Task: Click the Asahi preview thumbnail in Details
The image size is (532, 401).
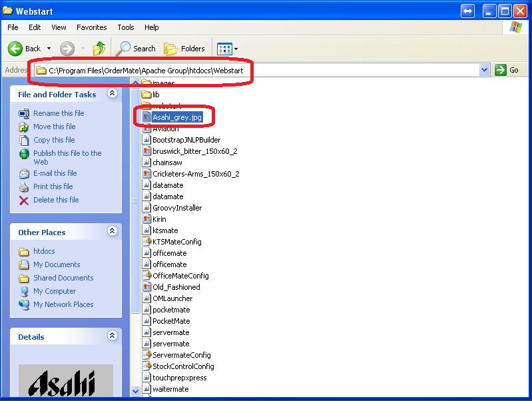Action: tap(65, 380)
